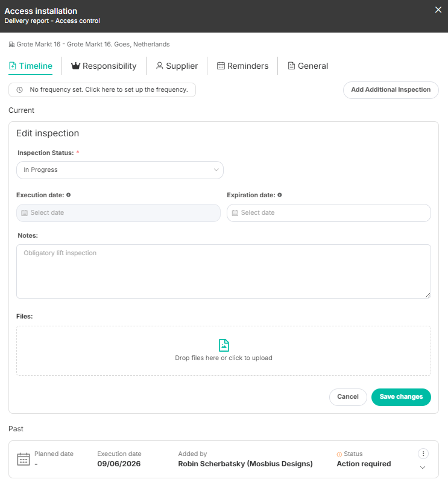Click the crown icon on Responsibility tab

(x=75, y=66)
